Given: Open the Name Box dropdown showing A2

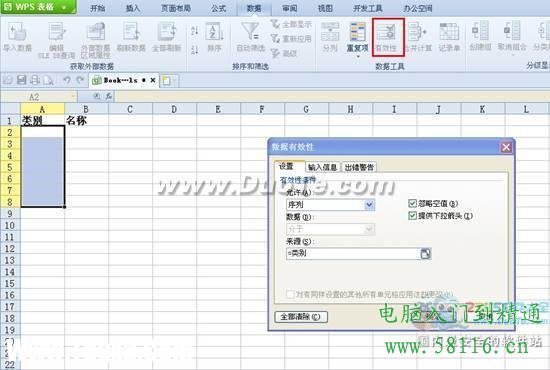Looking at the screenshot, I should click(73, 96).
